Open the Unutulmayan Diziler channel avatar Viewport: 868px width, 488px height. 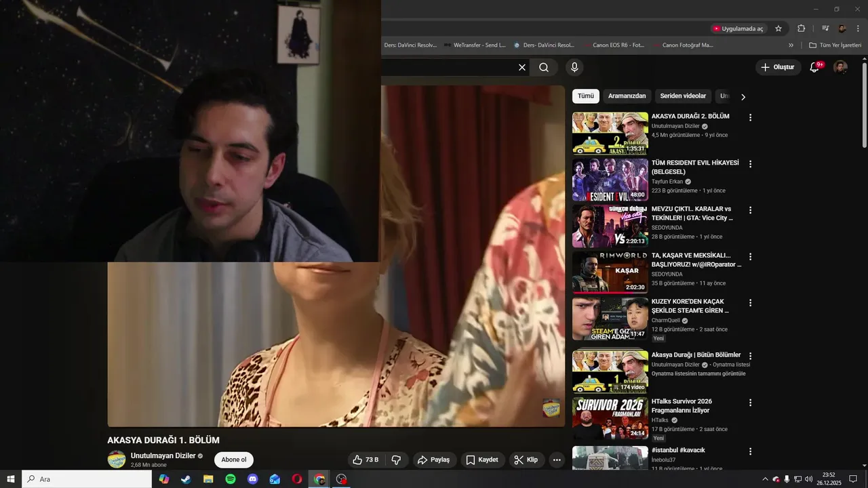117,460
